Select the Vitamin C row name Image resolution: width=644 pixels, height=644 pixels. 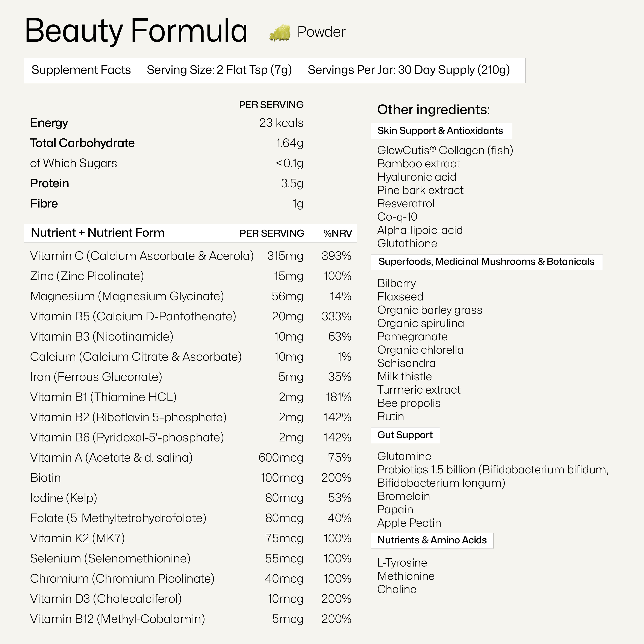point(142,256)
